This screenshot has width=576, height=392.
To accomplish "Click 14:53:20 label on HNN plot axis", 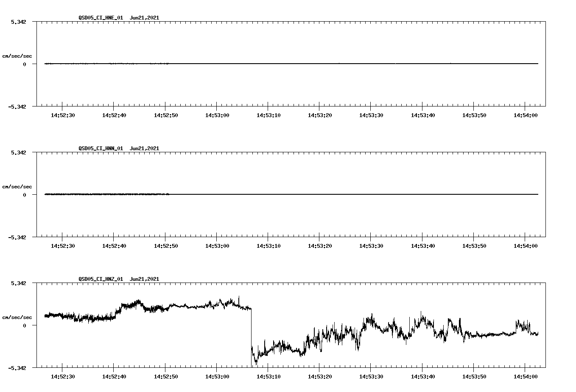I will (319, 246).
